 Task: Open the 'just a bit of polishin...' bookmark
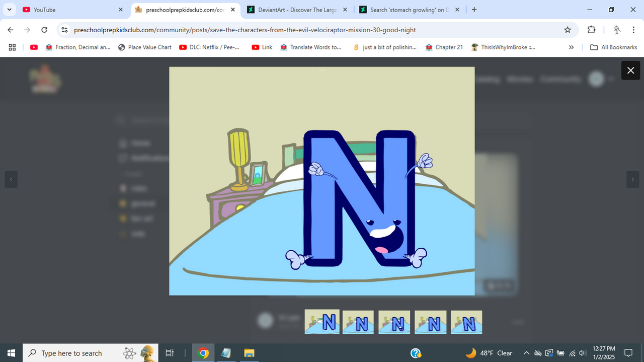(x=384, y=47)
